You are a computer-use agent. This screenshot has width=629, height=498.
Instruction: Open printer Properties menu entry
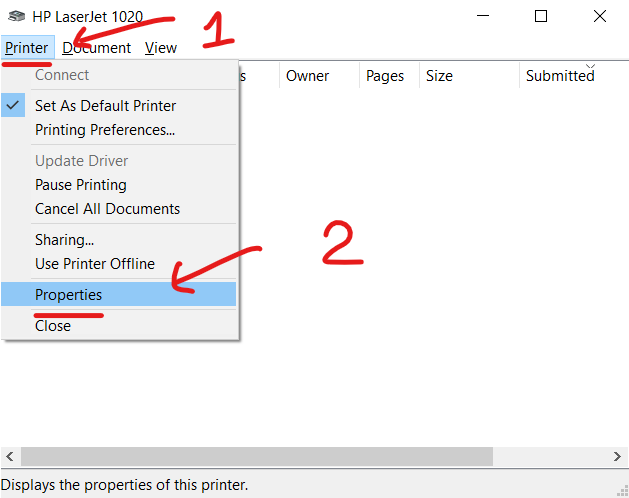pyautogui.click(x=68, y=294)
